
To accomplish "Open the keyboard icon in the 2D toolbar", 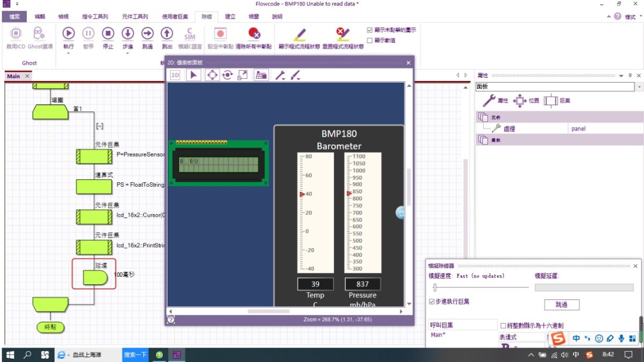I will tap(261, 75).
